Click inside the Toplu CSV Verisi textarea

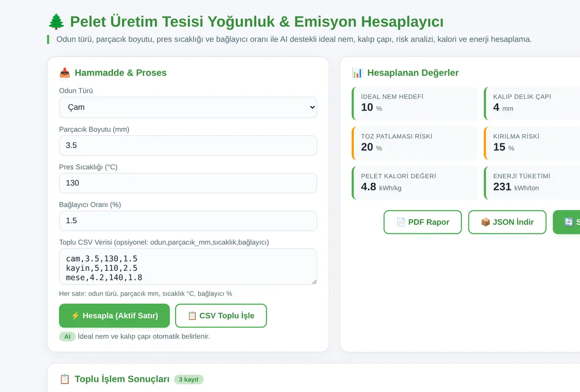(188, 267)
